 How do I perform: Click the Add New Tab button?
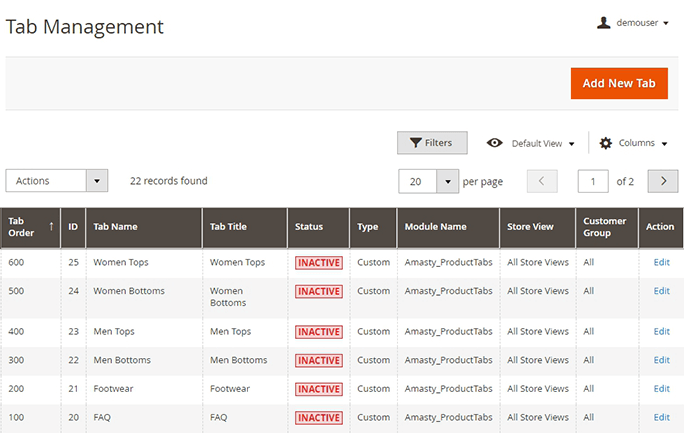619,83
